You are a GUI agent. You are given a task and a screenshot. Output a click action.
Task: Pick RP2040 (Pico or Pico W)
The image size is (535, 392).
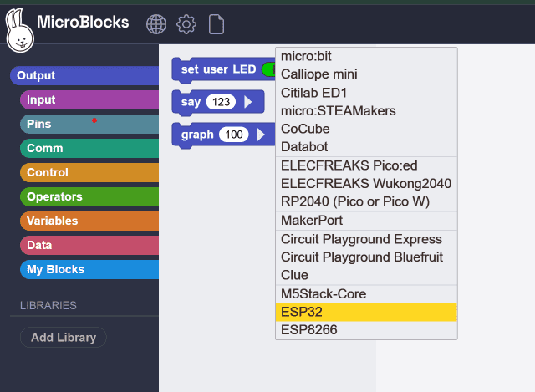[x=366, y=201]
